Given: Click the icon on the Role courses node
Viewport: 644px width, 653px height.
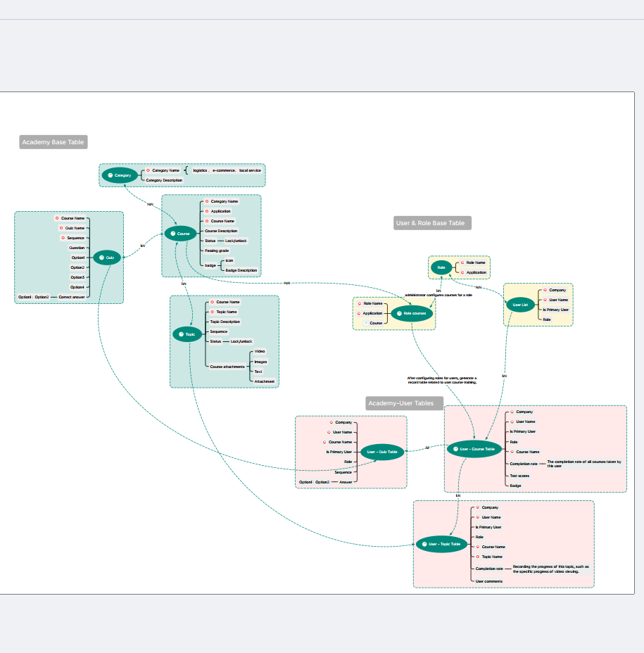Looking at the screenshot, I should click(399, 313).
